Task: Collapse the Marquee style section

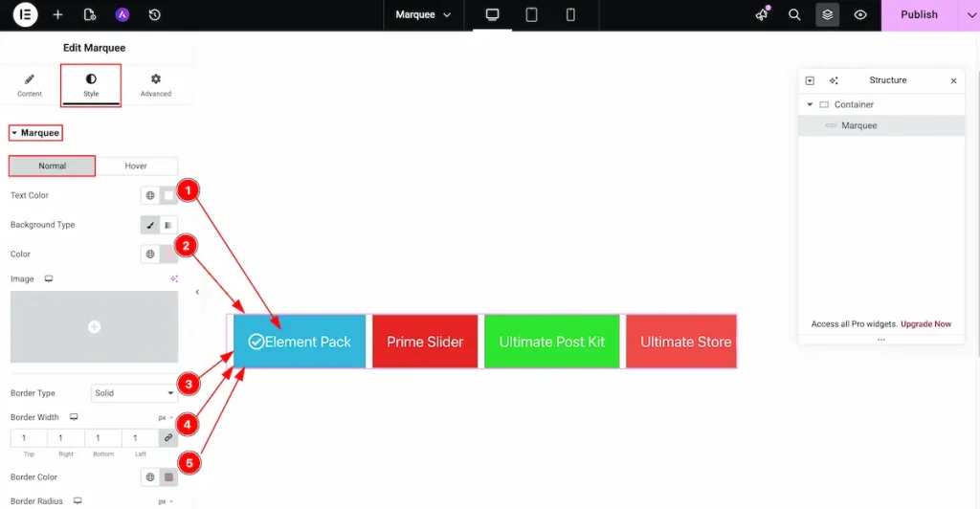Action: click(35, 133)
